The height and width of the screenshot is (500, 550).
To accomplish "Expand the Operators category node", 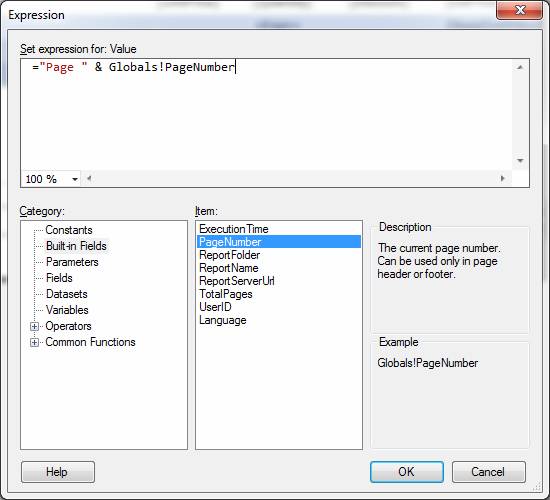I will (34, 327).
